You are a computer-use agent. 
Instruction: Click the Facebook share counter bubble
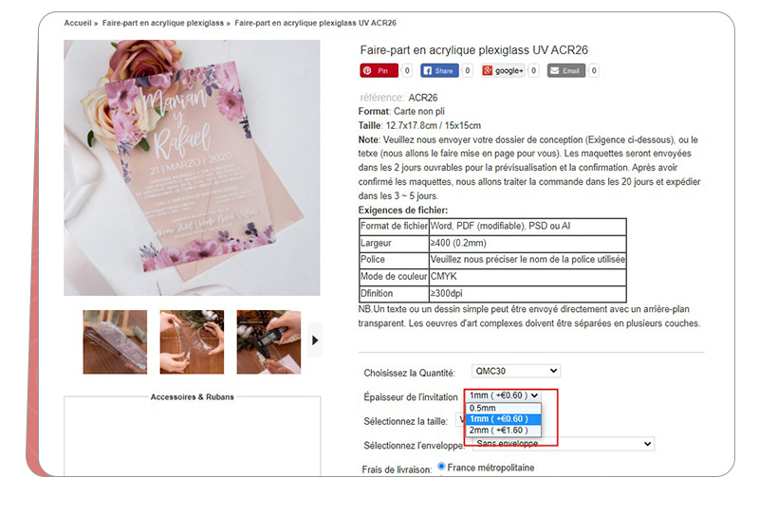467,70
